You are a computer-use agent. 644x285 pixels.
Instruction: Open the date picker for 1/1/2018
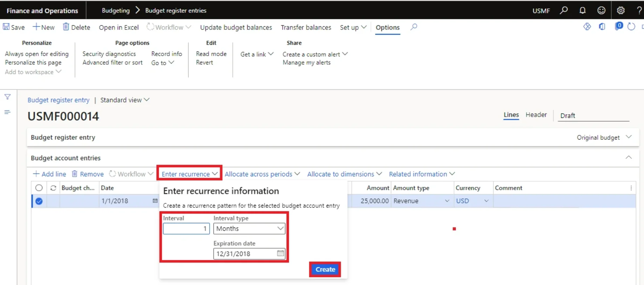pyautogui.click(x=155, y=201)
